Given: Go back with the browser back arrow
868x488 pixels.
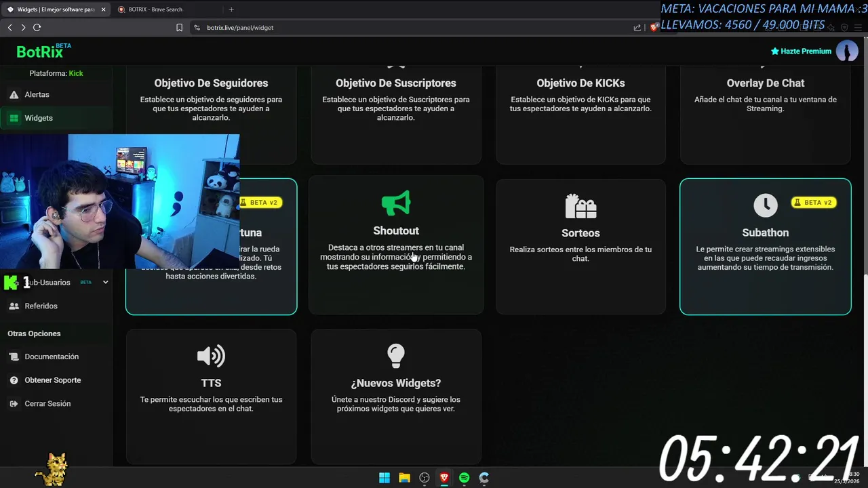Looking at the screenshot, I should tap(9, 27).
